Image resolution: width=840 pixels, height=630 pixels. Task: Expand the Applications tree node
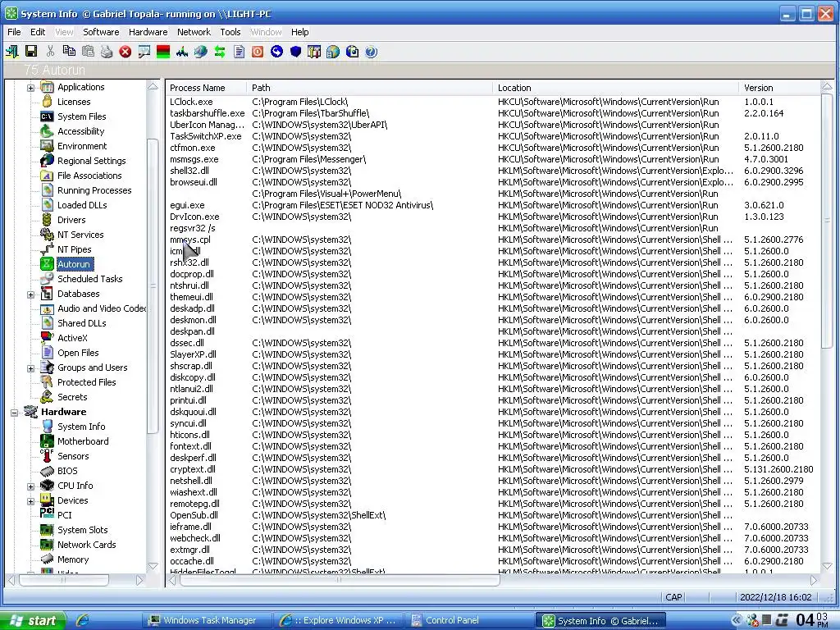pyautogui.click(x=30, y=87)
